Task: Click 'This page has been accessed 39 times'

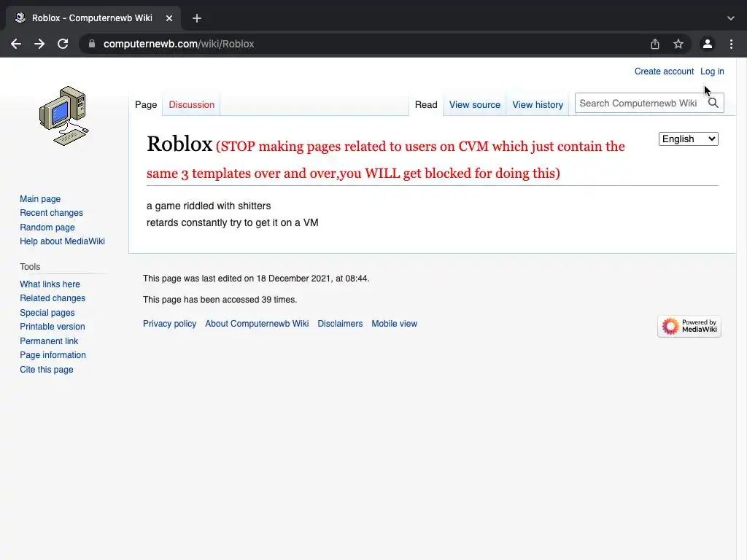Action: pos(220,300)
